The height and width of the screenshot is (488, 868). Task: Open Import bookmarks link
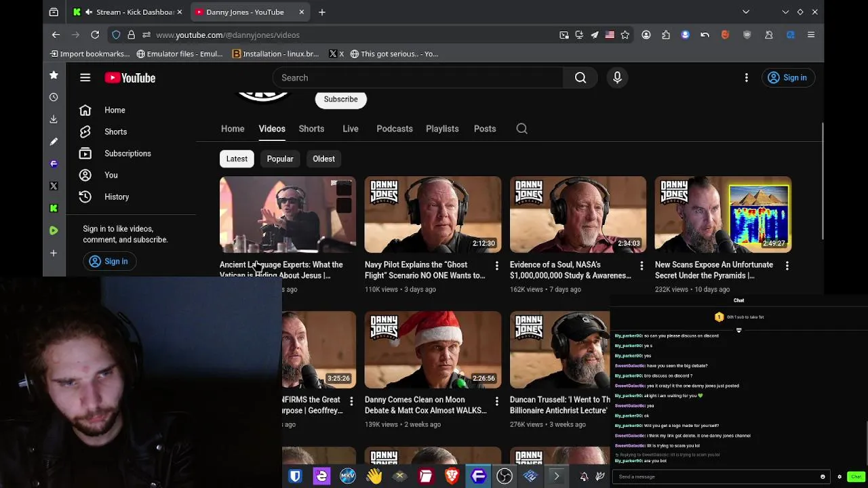[89, 54]
